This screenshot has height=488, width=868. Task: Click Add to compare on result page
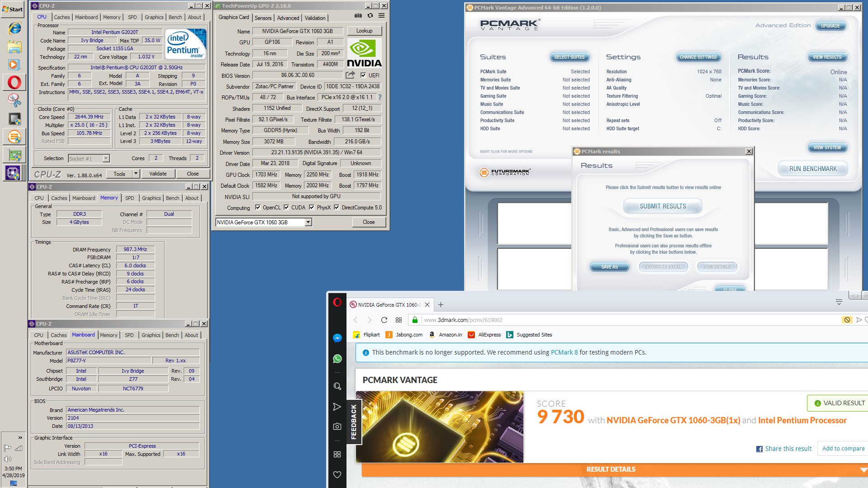[x=843, y=448]
